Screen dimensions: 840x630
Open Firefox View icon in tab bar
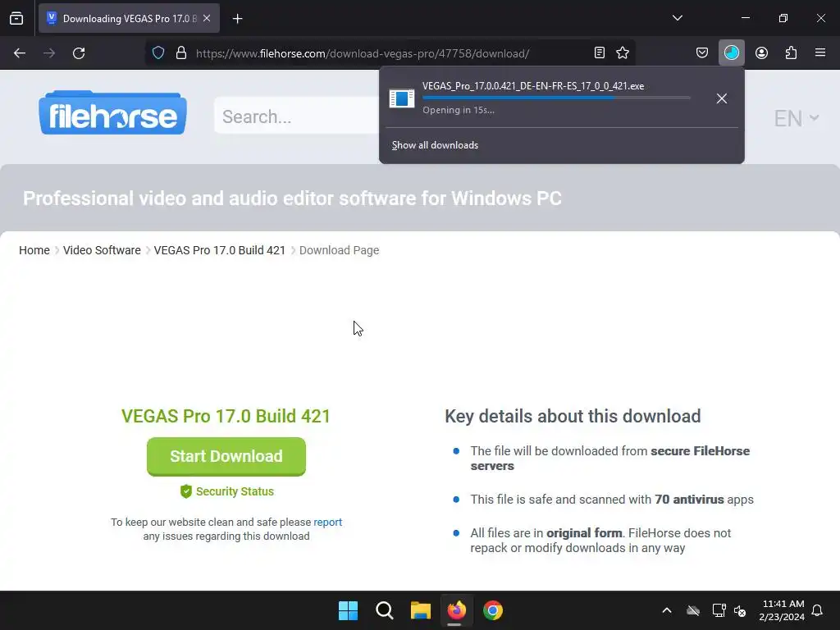click(x=16, y=18)
